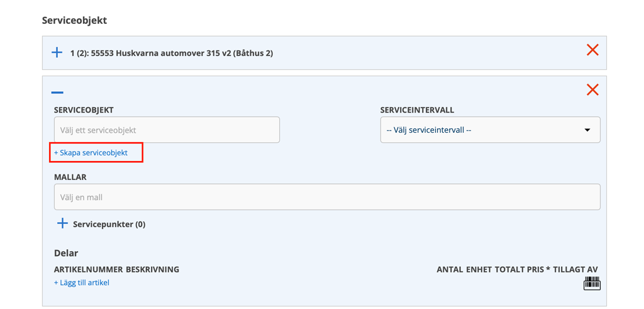
Task: Delete the expanded service object via red X
Action: pos(592,89)
